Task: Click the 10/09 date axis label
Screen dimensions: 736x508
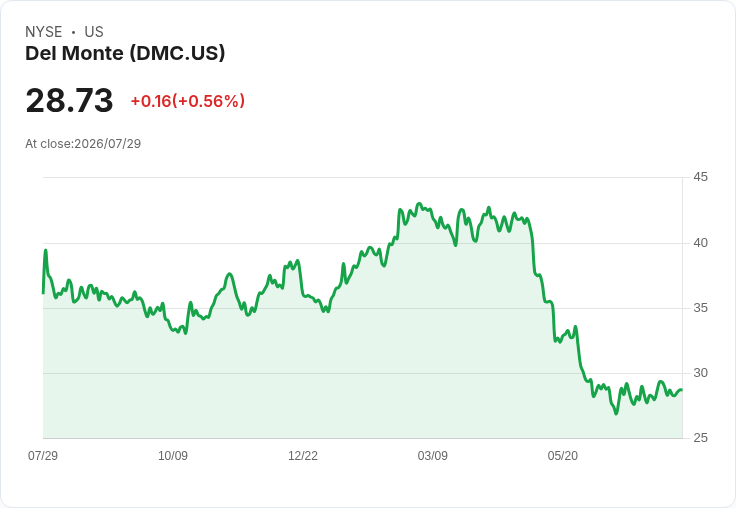Action: (173, 455)
